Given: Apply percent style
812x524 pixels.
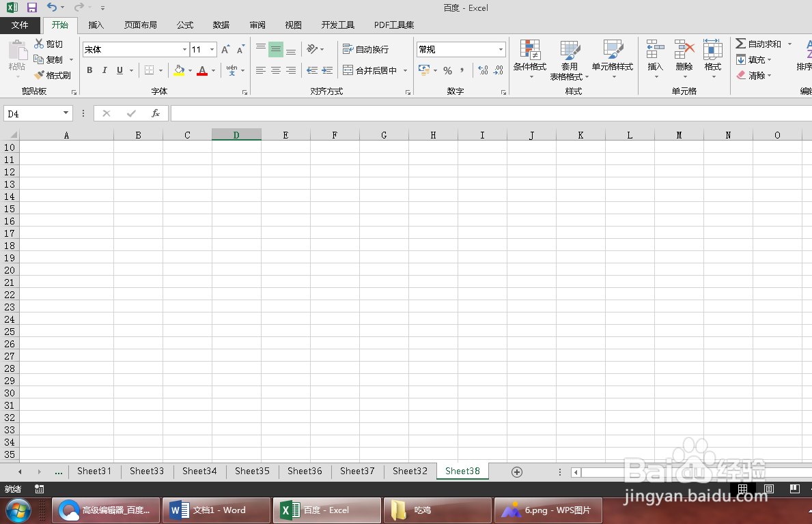Looking at the screenshot, I should (x=447, y=70).
